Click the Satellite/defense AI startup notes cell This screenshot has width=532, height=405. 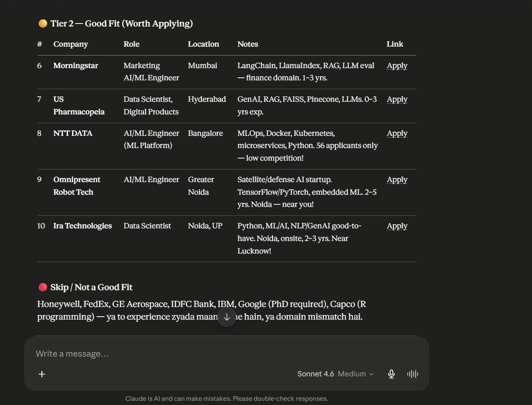[x=307, y=192]
